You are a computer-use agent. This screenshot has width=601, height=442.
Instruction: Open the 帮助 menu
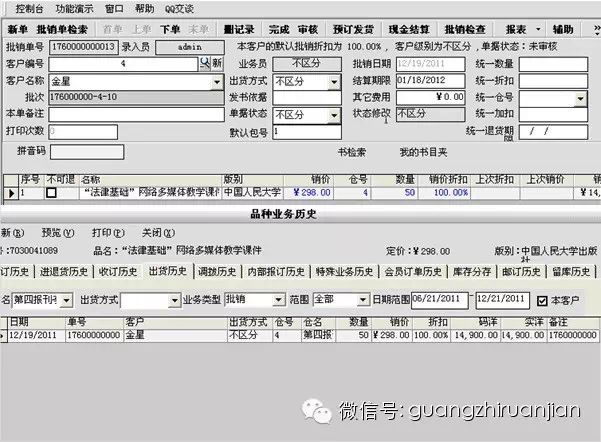(145, 9)
